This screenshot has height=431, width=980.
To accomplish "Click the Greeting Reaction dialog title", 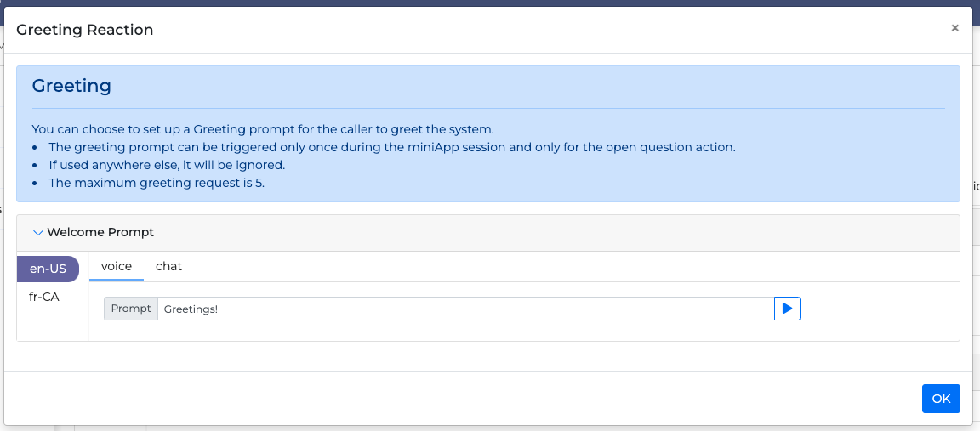I will tap(85, 30).
